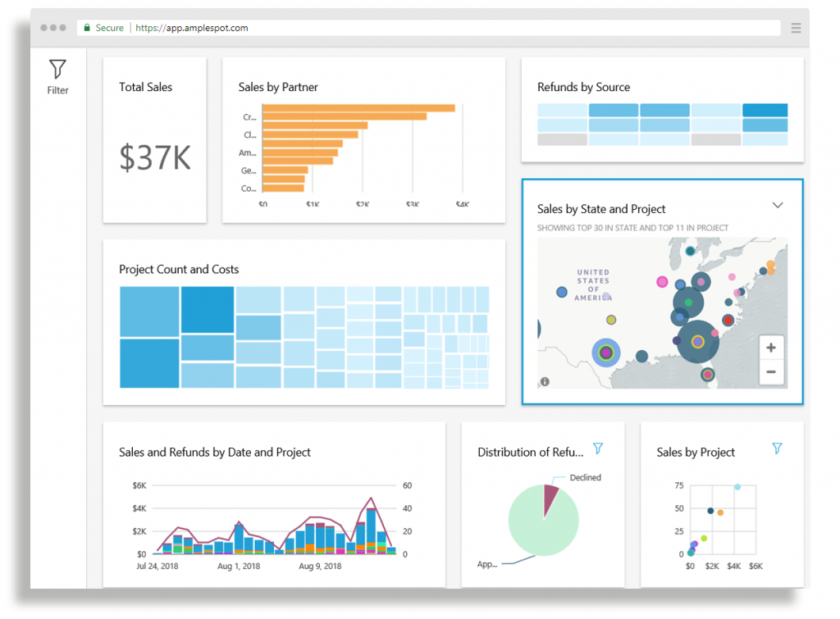Open the Filter pane funnel icon
This screenshot has height=619, width=840.
tap(57, 70)
